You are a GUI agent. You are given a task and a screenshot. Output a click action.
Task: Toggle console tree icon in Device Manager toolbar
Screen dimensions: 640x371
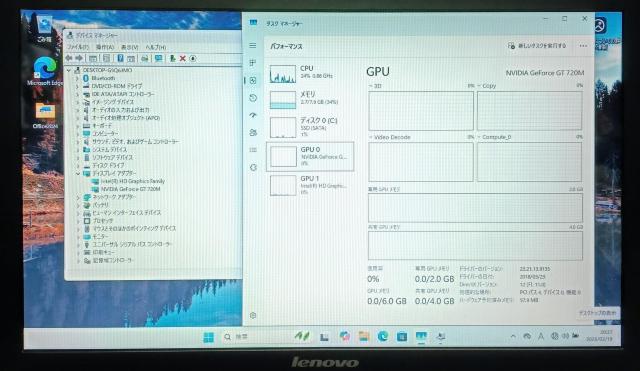click(x=93, y=59)
